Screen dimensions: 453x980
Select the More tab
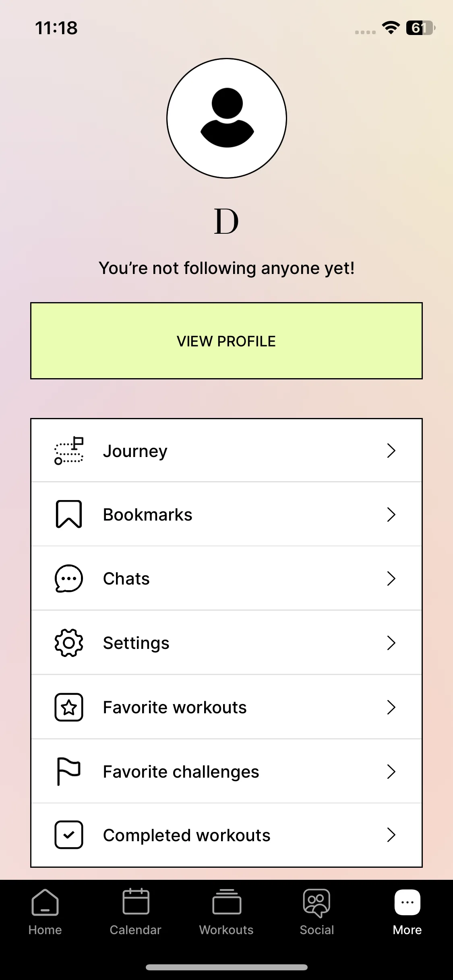tap(407, 912)
